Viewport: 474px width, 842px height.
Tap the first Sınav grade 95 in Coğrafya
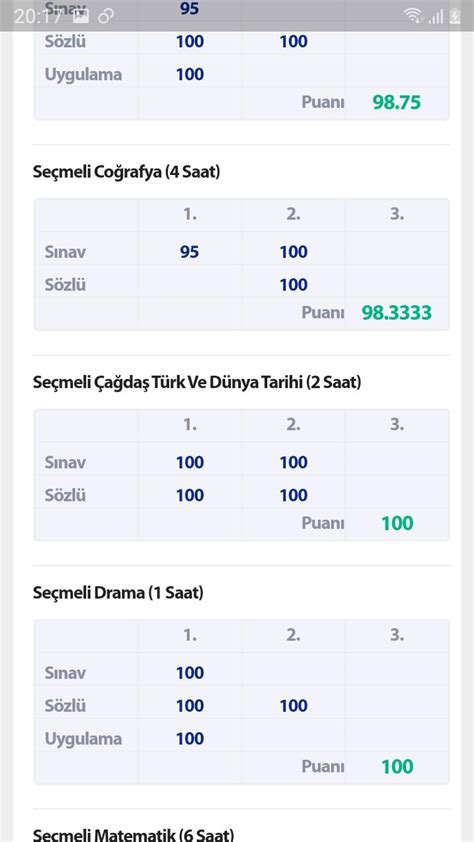click(x=189, y=252)
